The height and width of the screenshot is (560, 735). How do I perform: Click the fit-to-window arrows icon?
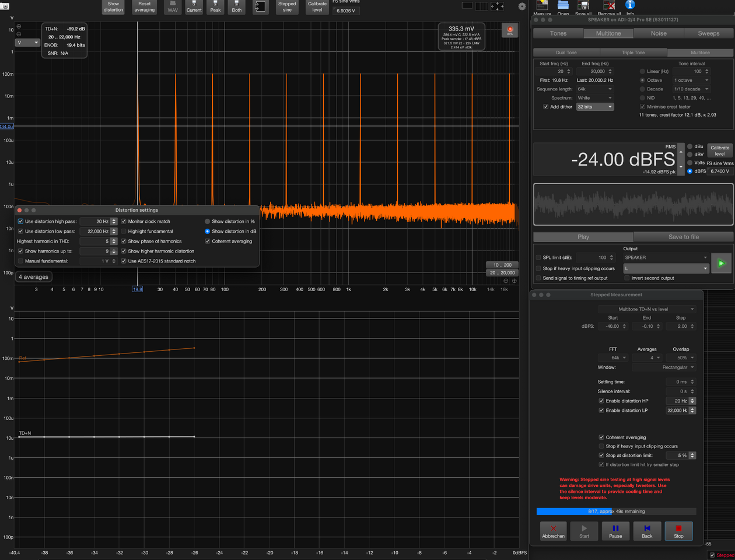pos(497,6)
